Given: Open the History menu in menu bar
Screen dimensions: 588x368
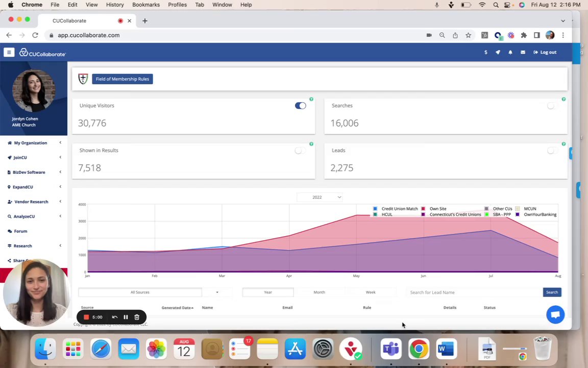Looking at the screenshot, I should click(x=115, y=5).
